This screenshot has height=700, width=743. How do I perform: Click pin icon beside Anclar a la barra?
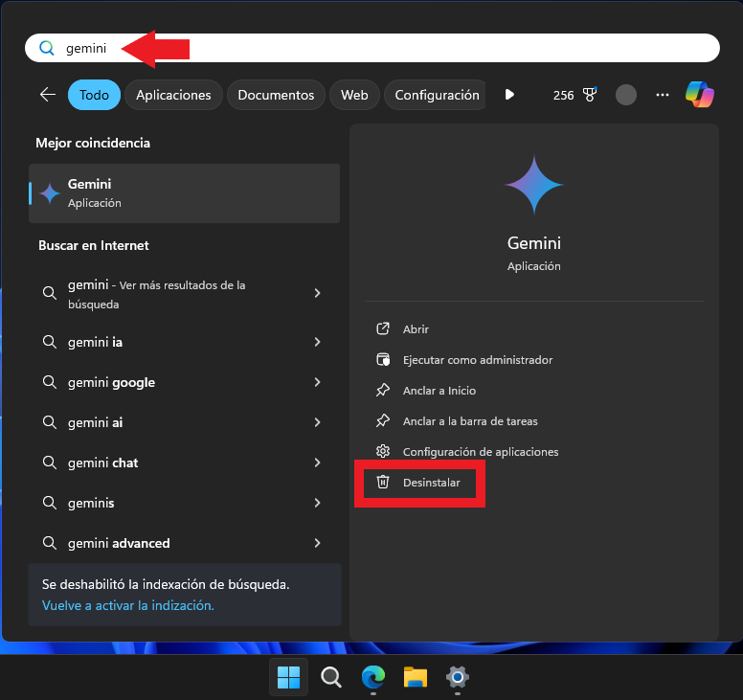pos(383,420)
